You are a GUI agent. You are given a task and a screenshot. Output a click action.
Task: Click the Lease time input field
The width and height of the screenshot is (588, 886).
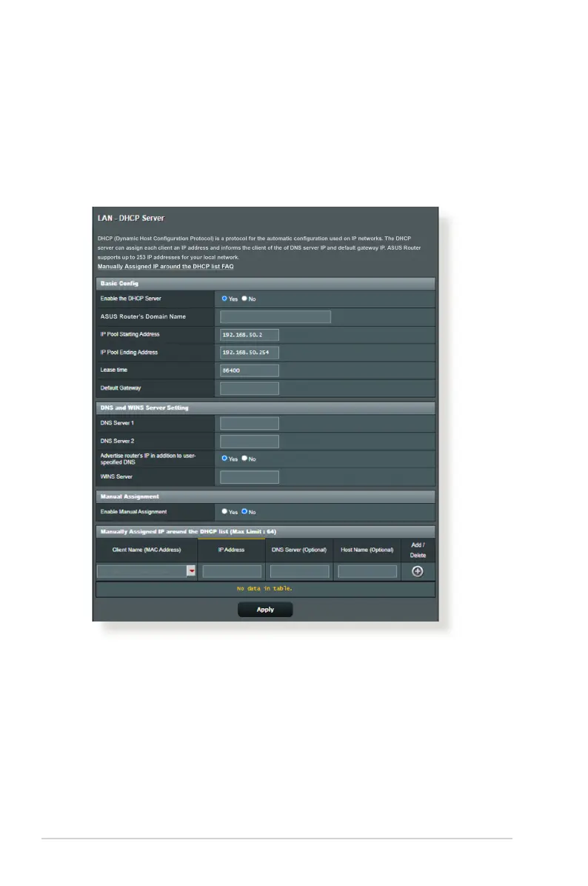pyautogui.click(x=249, y=370)
